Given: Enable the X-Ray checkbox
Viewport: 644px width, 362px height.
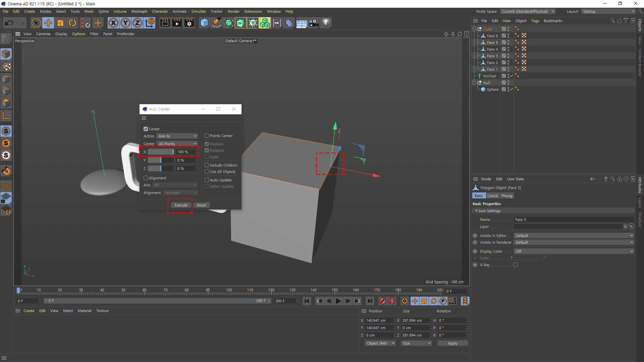Looking at the screenshot, I should [516, 265].
